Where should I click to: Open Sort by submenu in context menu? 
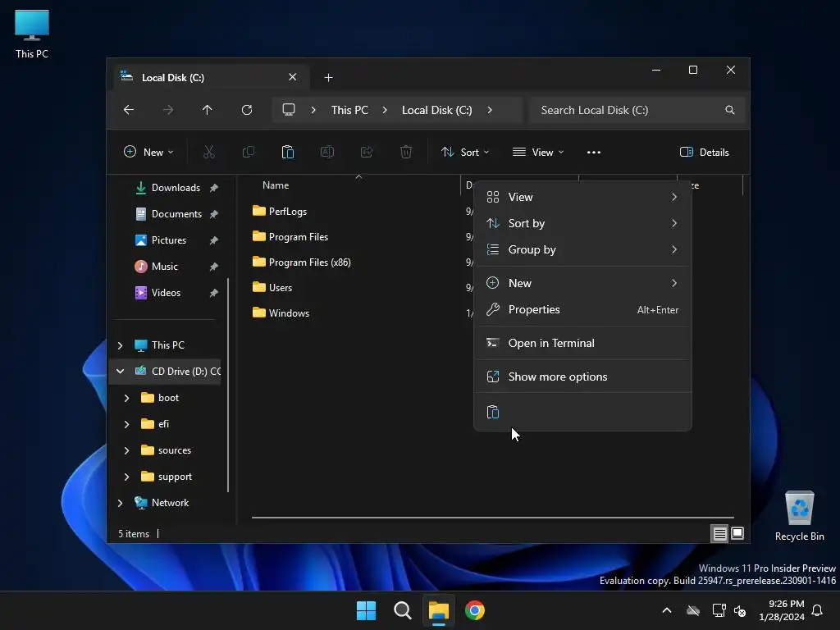(x=582, y=223)
